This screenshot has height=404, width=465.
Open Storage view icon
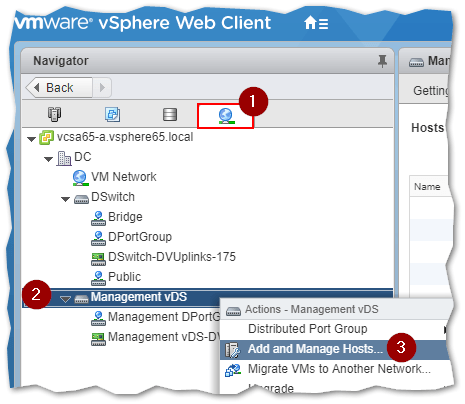(170, 114)
